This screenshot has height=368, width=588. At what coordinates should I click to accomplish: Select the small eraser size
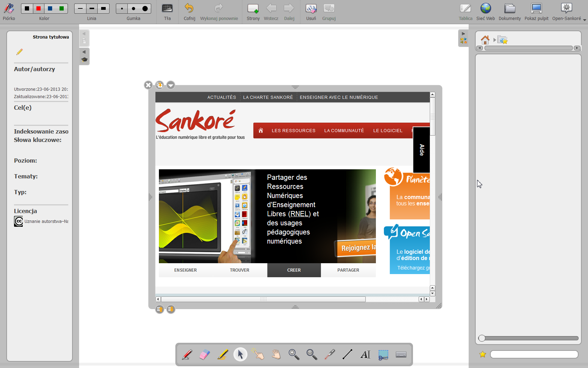point(122,8)
